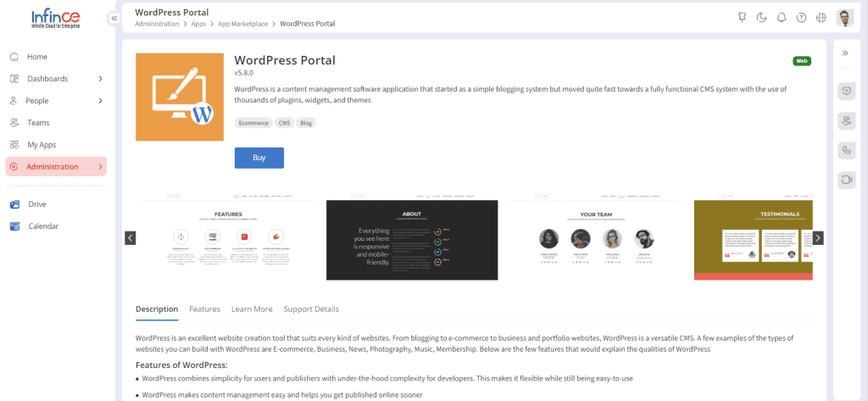This screenshot has height=401, width=868.
Task: Open chat icon in right panel
Action: pyautogui.click(x=847, y=91)
